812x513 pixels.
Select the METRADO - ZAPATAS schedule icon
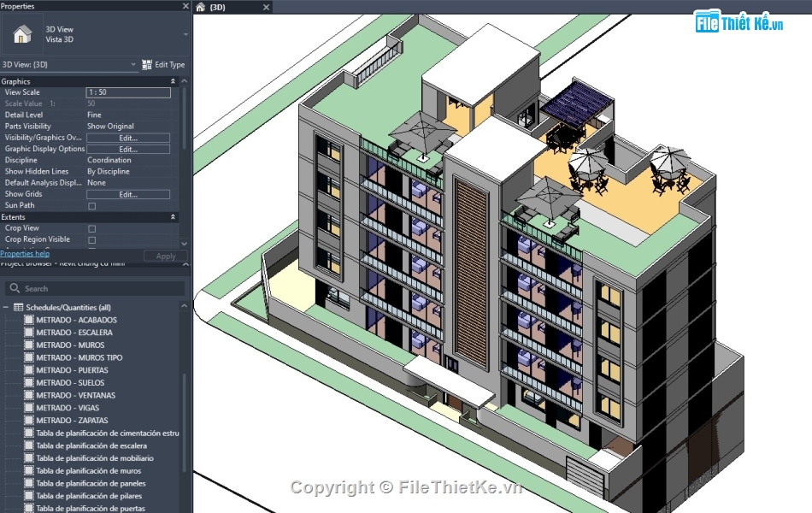tap(29, 420)
